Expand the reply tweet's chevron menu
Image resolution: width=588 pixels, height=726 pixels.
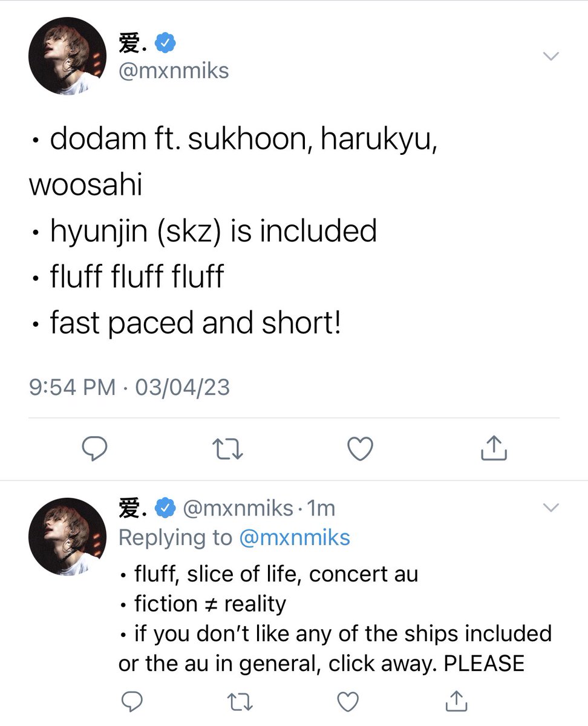click(x=551, y=508)
